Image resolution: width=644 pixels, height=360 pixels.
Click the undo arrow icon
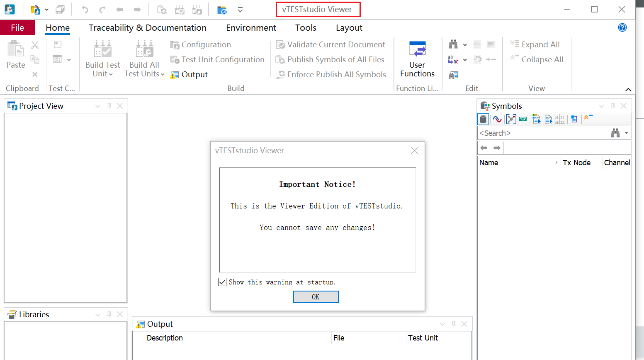(x=85, y=10)
